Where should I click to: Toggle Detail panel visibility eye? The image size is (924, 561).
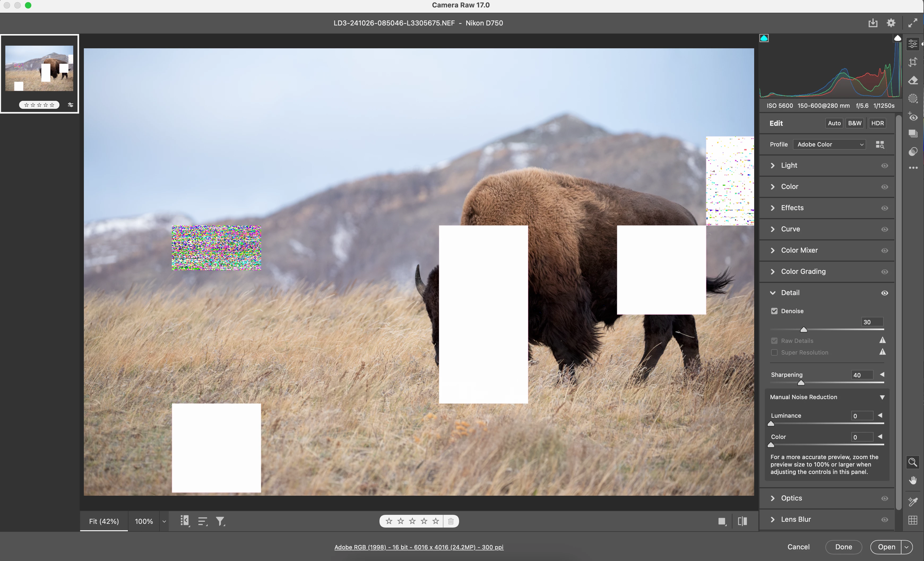[x=885, y=293]
